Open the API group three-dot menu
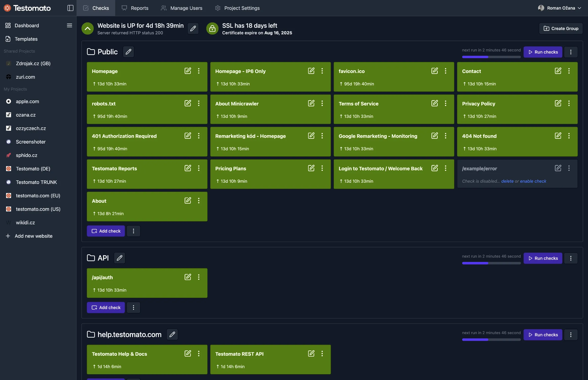588x380 pixels. pos(571,258)
